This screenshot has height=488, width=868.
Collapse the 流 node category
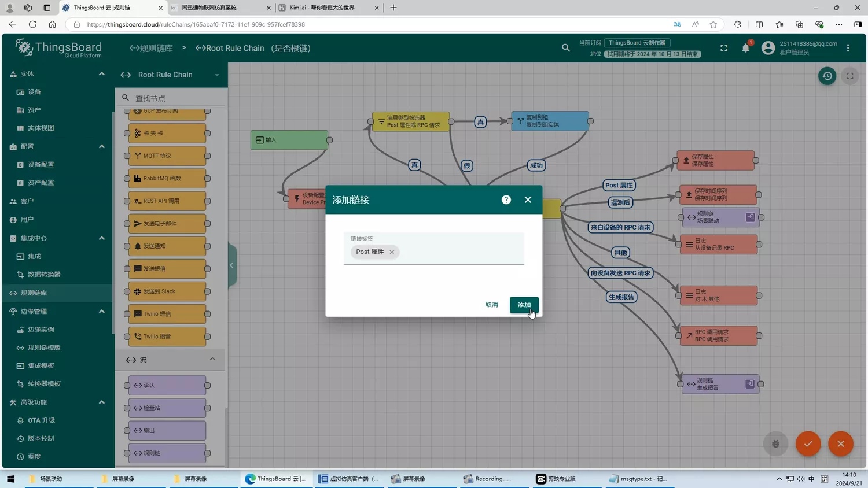tap(212, 360)
